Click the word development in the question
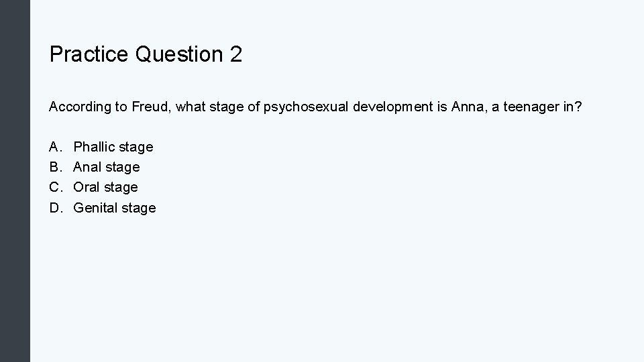The height and width of the screenshot is (362, 644). pyautogui.click(x=392, y=107)
